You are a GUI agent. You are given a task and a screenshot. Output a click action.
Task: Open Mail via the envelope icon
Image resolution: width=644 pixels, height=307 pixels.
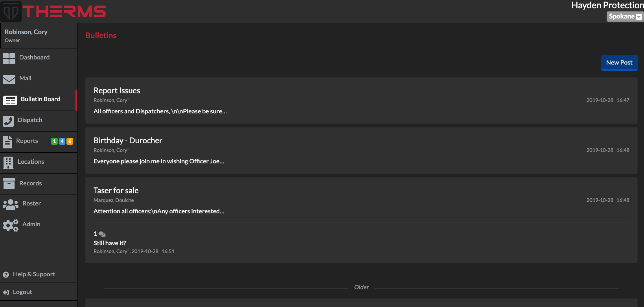[9, 80]
